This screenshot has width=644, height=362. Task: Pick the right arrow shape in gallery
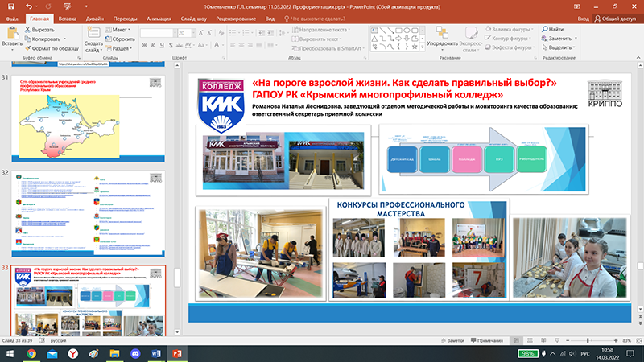398,38
